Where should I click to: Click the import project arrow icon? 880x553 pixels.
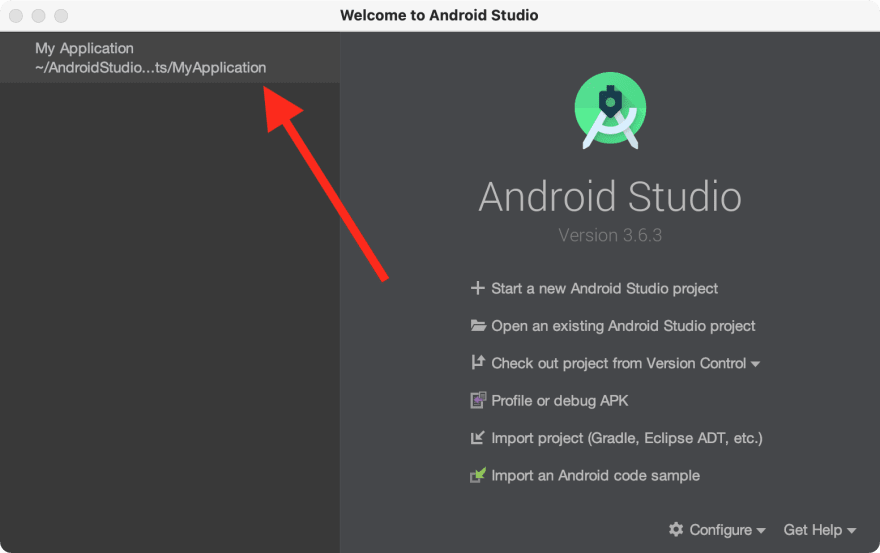[478, 437]
